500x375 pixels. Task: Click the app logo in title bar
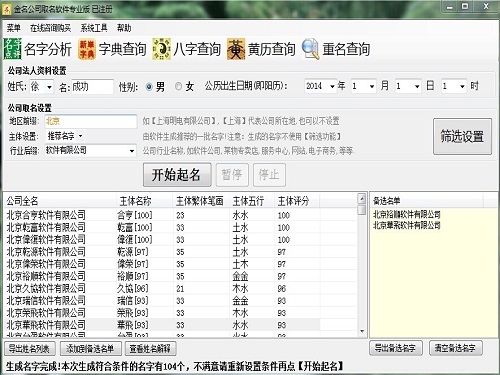(6, 9)
